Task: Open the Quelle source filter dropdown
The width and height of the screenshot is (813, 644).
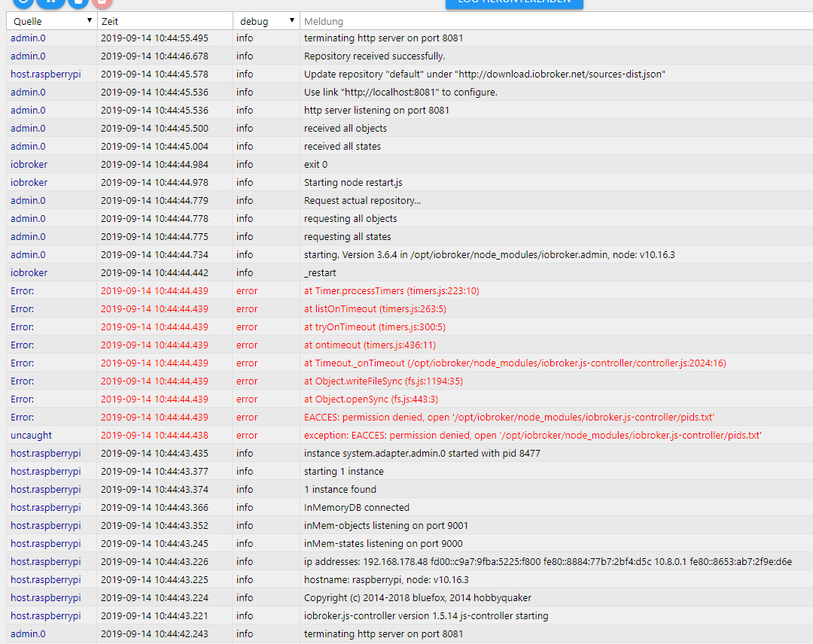Action: pos(52,21)
